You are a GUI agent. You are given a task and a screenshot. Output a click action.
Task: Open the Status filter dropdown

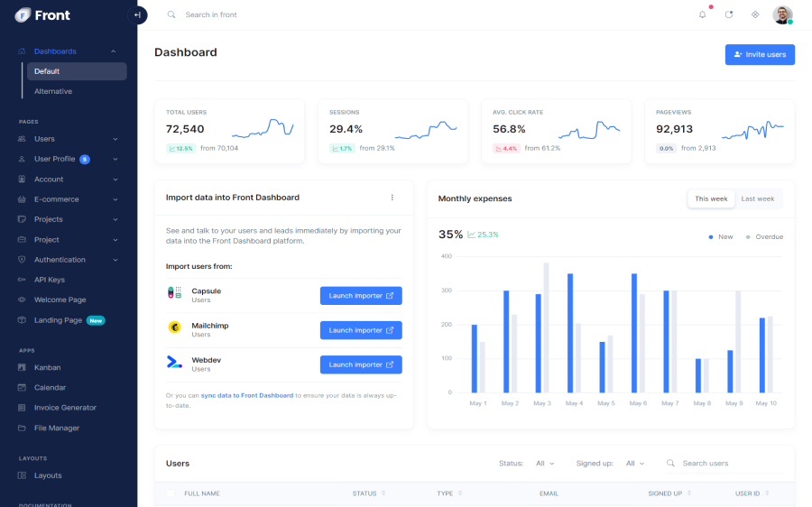(545, 464)
